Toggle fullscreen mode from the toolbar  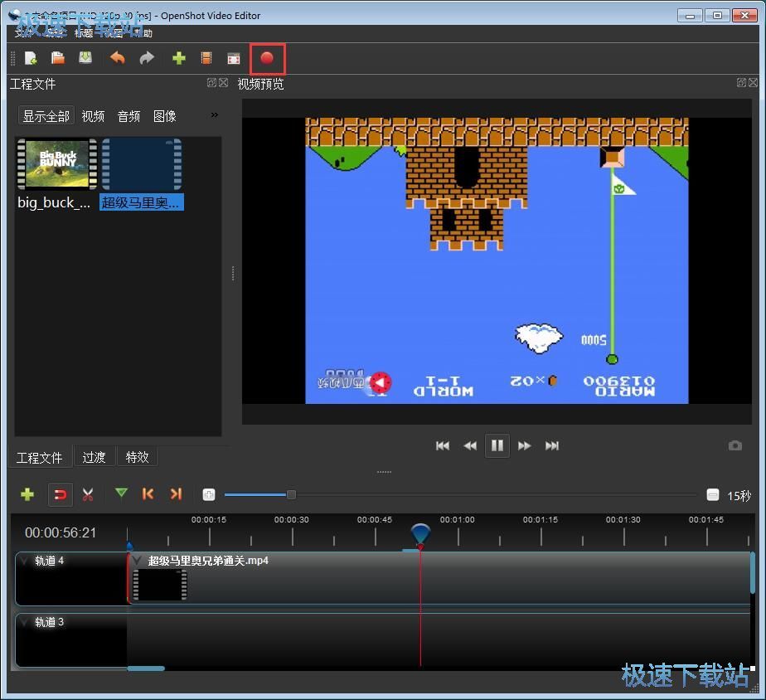[234, 59]
